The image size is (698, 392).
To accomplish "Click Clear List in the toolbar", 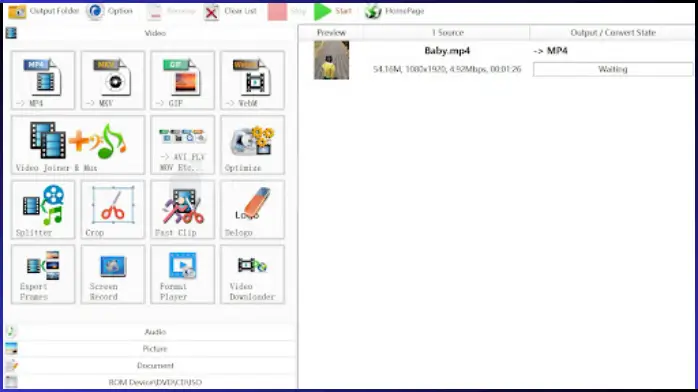I will pos(231,12).
